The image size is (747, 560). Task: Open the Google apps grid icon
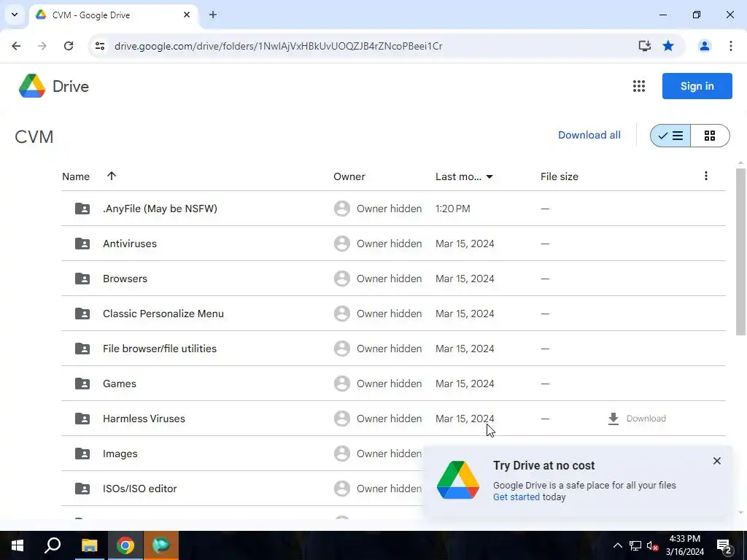click(639, 86)
